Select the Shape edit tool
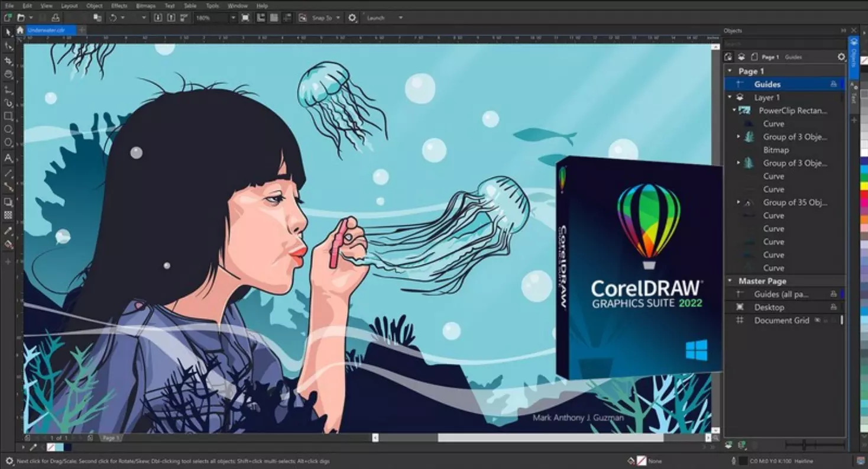Viewport: 868px width, 469px height. pos(8,46)
